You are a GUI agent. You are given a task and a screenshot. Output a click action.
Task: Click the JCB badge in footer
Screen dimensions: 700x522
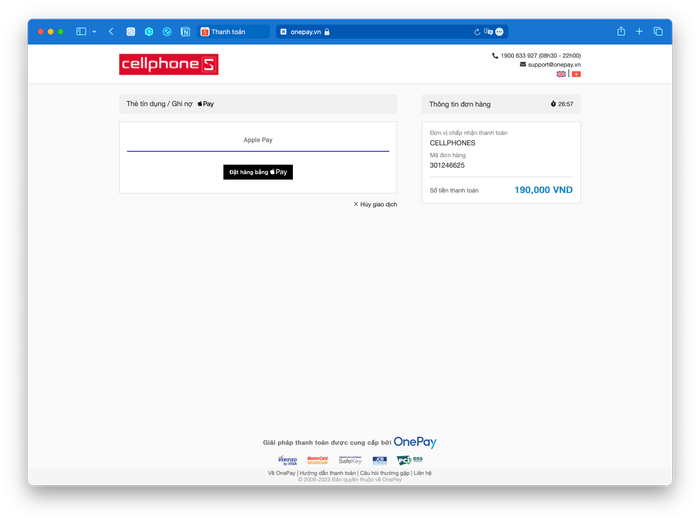[379, 460]
